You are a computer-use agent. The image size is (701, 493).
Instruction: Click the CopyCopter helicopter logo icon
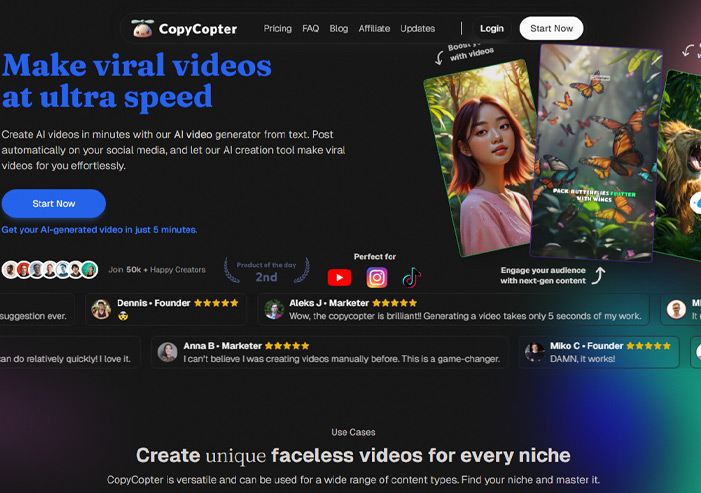click(144, 28)
